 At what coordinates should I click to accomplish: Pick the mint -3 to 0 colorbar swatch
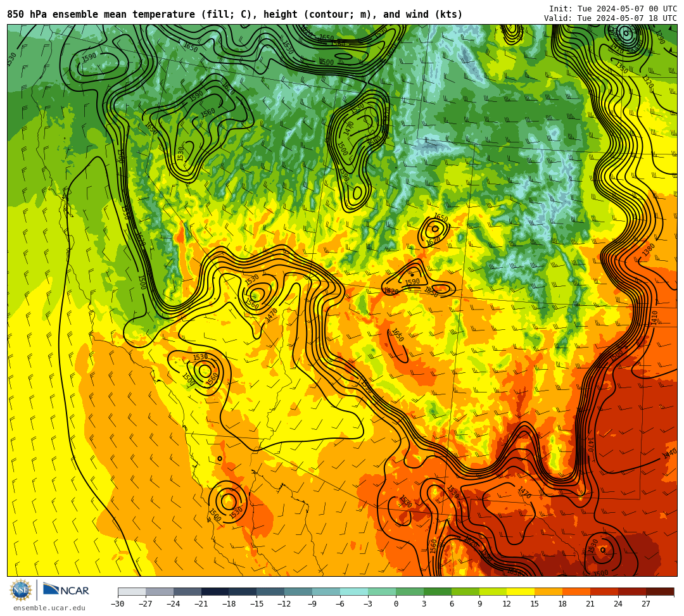click(382, 591)
